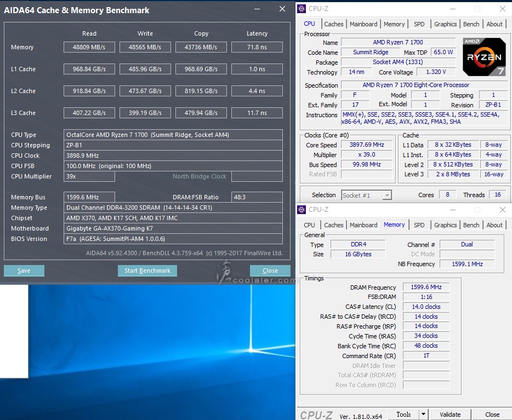Screen dimensions: 512x420
Task: Click the Memory Write 48565 MB/s field
Action: [145, 47]
